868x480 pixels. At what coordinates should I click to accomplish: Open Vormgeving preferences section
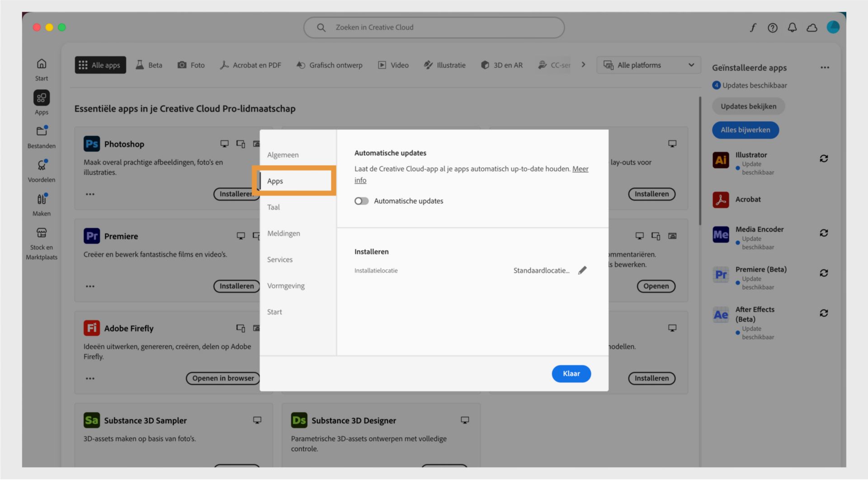[286, 286]
